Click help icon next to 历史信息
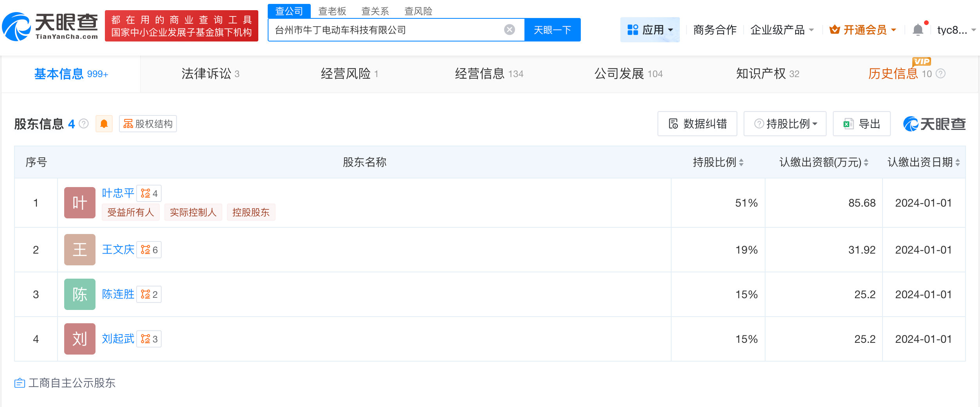This screenshot has width=980, height=407. coord(940,74)
